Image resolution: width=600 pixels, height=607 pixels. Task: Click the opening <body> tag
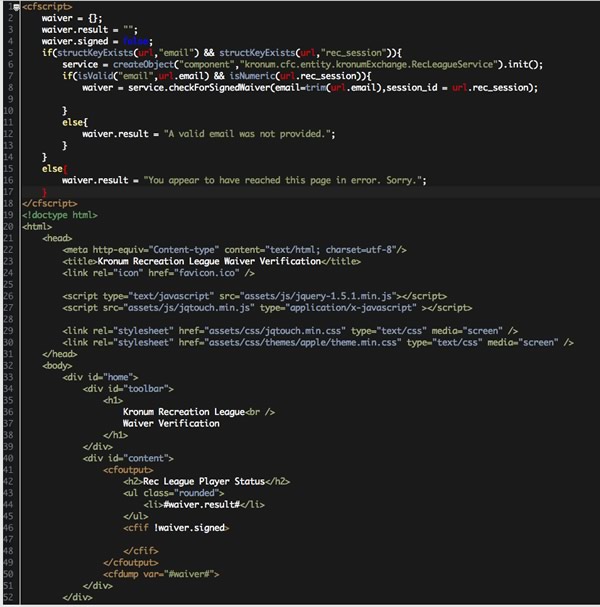point(57,366)
